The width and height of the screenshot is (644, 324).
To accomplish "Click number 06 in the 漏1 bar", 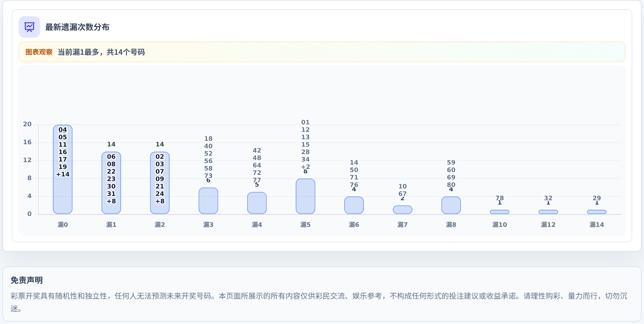I will (x=111, y=157).
